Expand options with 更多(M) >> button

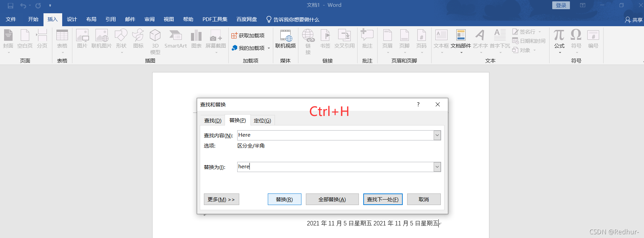[222, 199]
